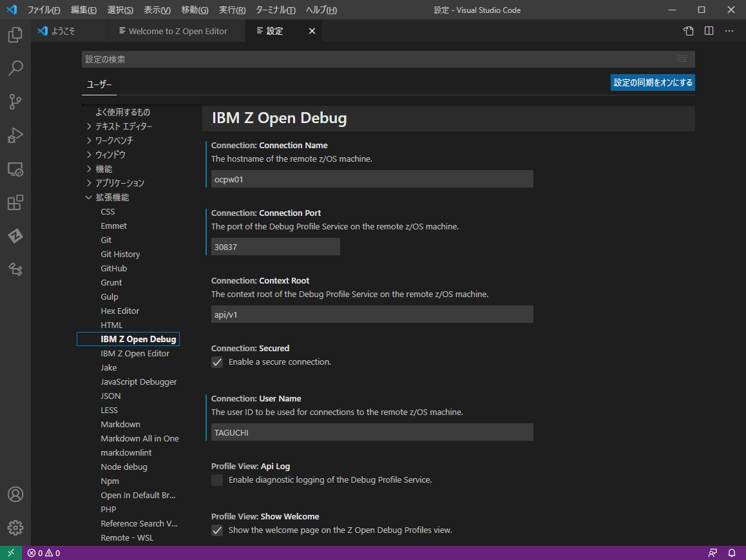Open notifications bell in status bar
The height and width of the screenshot is (560, 746).
732,553
